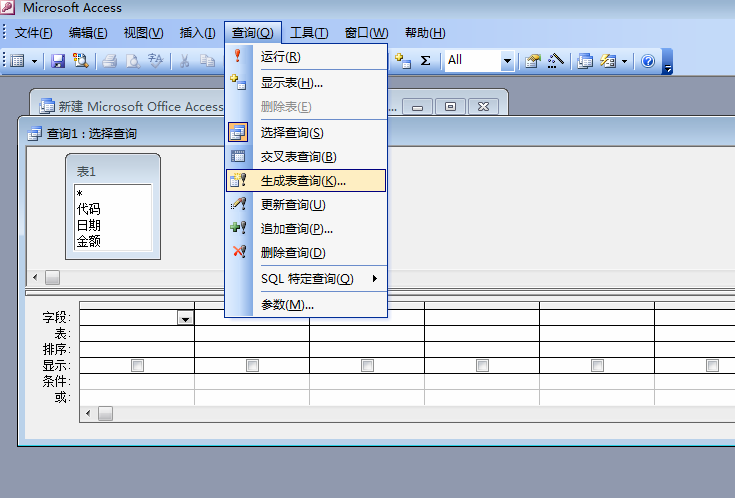Click the show table toolbar icon
This screenshot has width=735, height=498.
pos(403,61)
